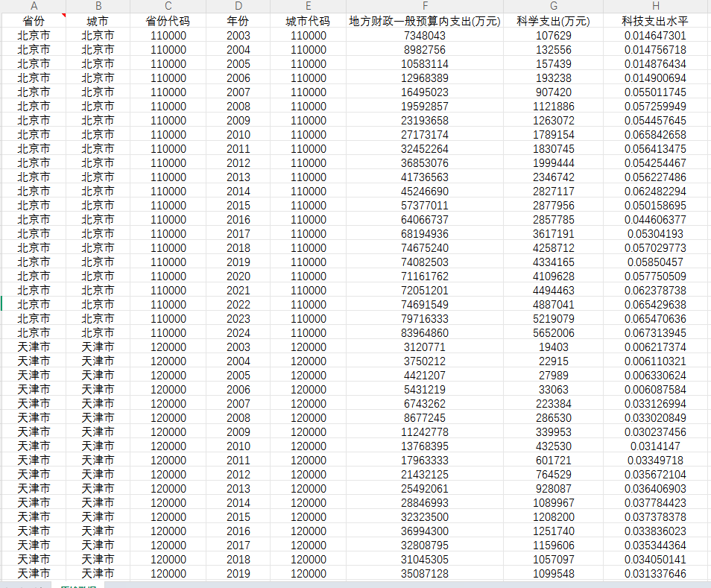The width and height of the screenshot is (711, 588).
Task: Select cell with value 19592857
Action: point(425,106)
